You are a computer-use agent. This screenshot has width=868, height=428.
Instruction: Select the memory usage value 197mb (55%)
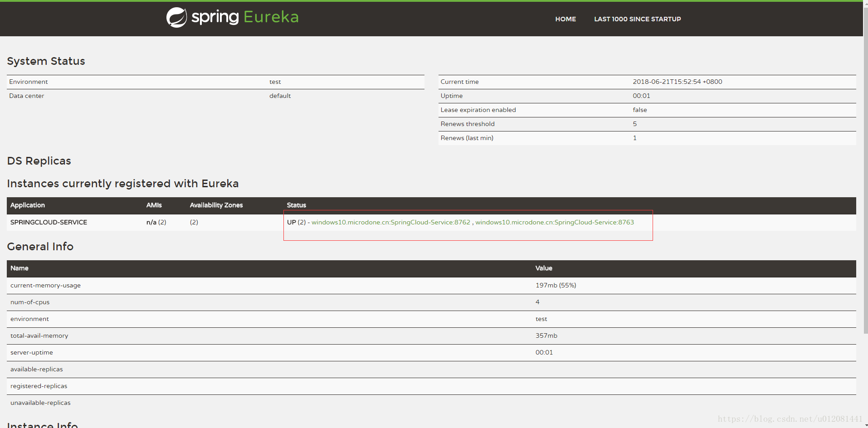tap(556, 285)
